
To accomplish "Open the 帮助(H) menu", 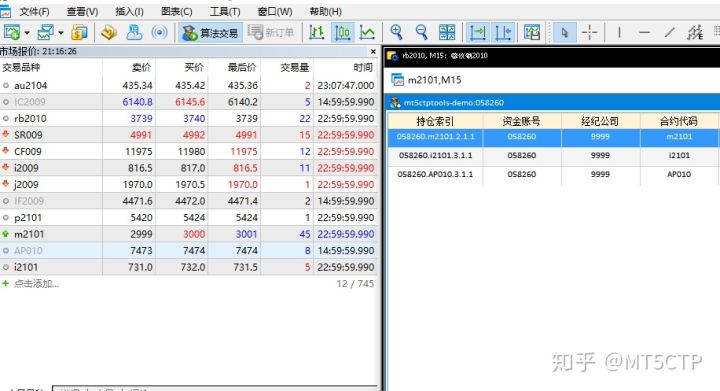I will click(325, 11).
